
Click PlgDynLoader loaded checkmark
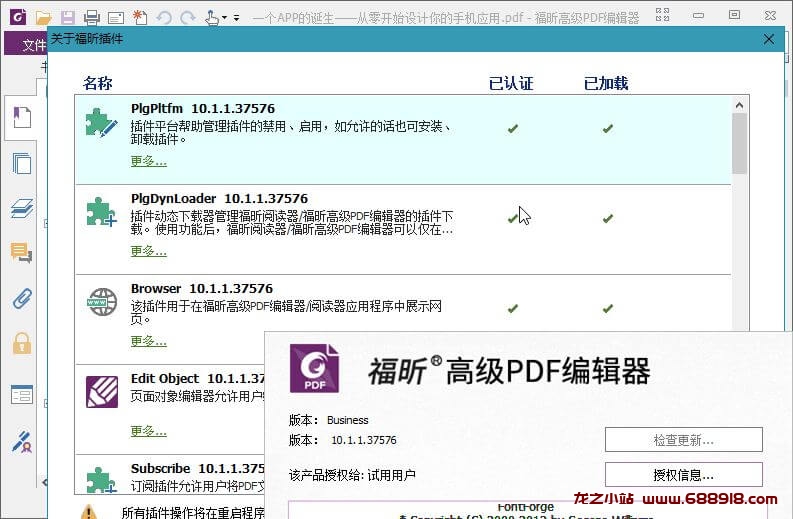click(x=608, y=219)
